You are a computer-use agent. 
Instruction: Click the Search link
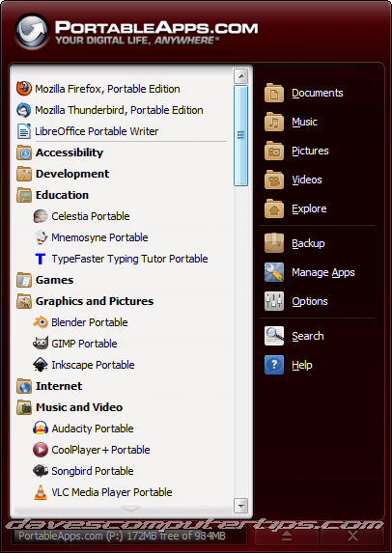point(308,336)
